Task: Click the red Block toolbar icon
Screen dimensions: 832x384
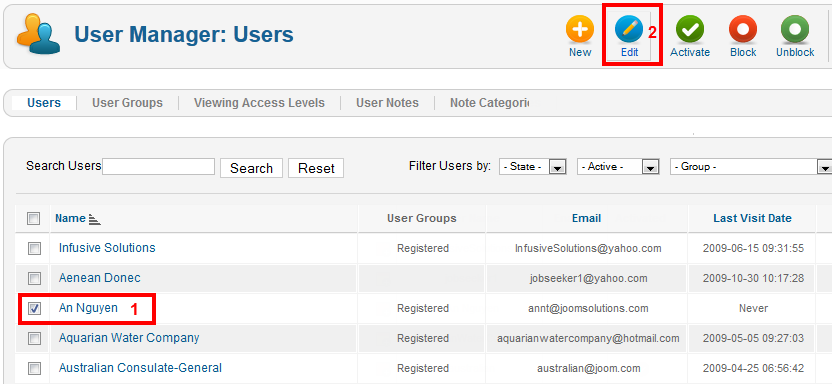Action: coord(743,29)
